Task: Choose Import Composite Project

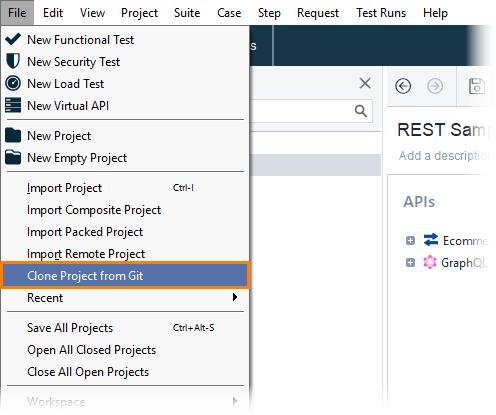Action: 125,210
